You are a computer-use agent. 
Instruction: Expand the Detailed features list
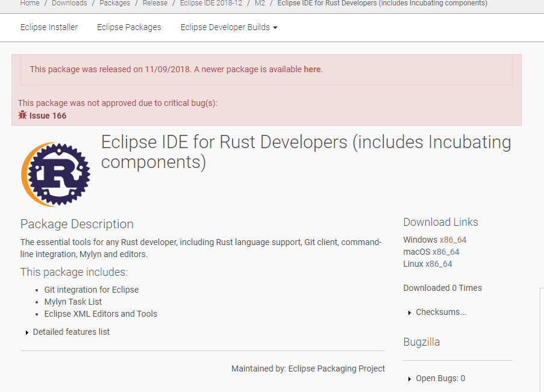click(x=68, y=332)
